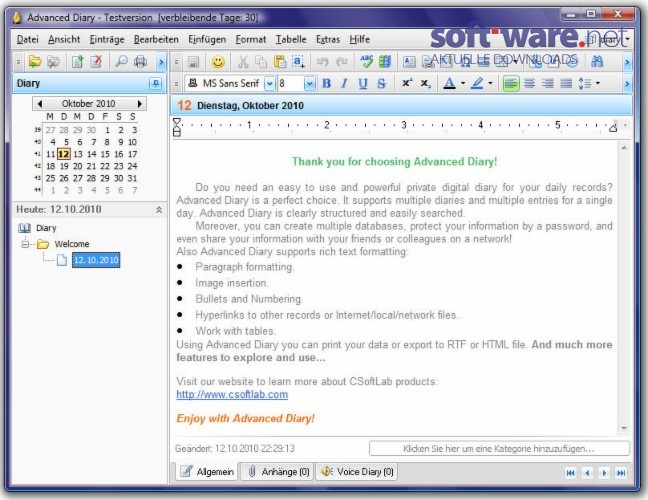The height and width of the screenshot is (500, 648).
Task: Click the text frame insert icon
Action: click(409, 62)
